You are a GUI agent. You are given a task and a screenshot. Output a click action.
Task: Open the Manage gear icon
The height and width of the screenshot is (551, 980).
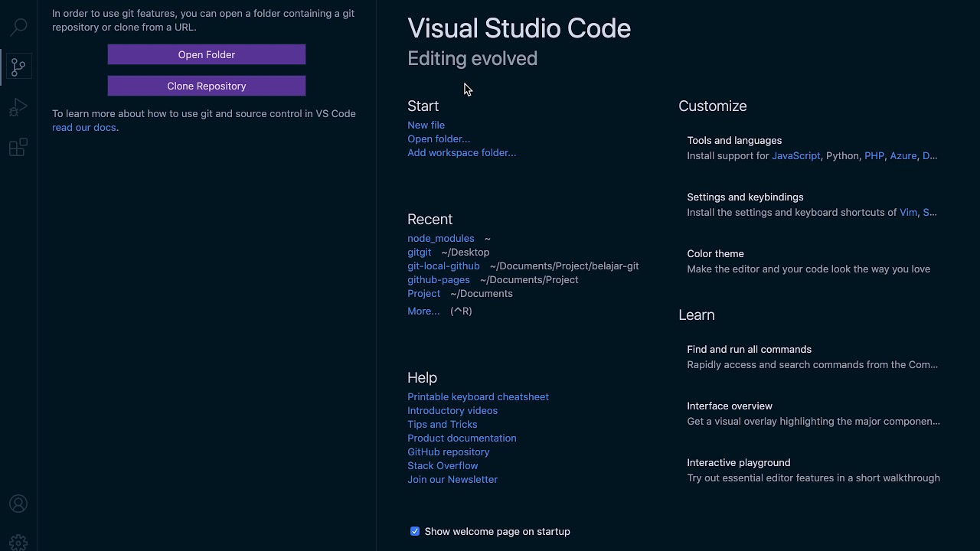click(18, 542)
